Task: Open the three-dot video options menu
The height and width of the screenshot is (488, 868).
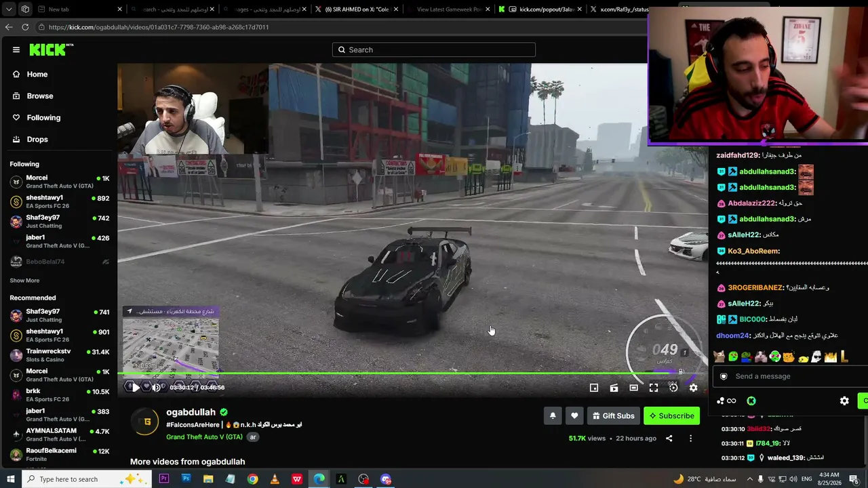Action: pos(690,439)
